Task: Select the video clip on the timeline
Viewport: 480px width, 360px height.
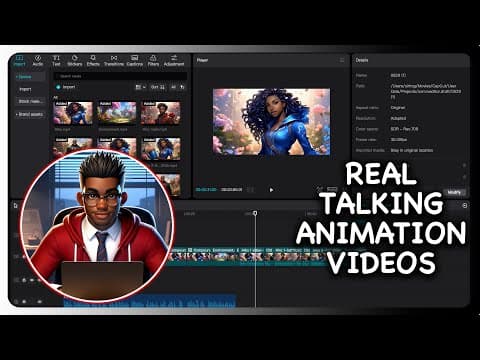Action: click(x=247, y=257)
